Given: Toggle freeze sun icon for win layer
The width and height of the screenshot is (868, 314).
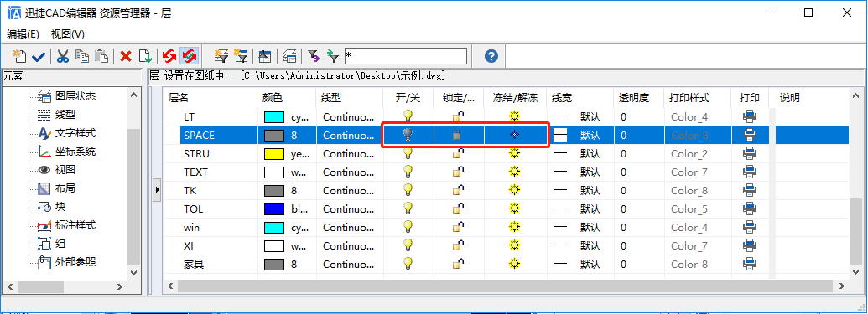Looking at the screenshot, I should [515, 227].
